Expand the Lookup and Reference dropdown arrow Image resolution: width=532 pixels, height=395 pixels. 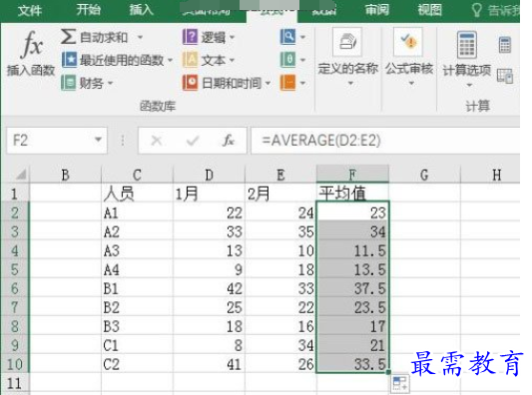(302, 37)
